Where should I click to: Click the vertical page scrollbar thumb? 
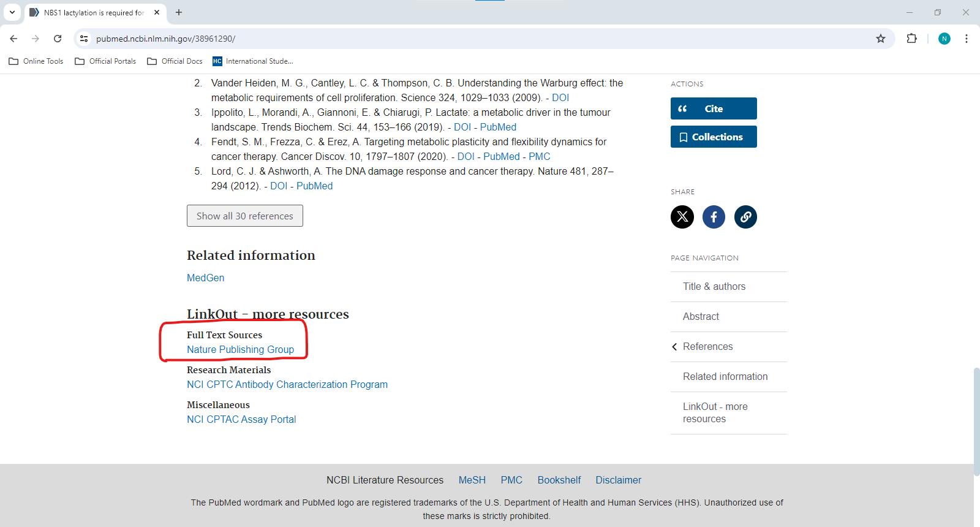pos(976,422)
